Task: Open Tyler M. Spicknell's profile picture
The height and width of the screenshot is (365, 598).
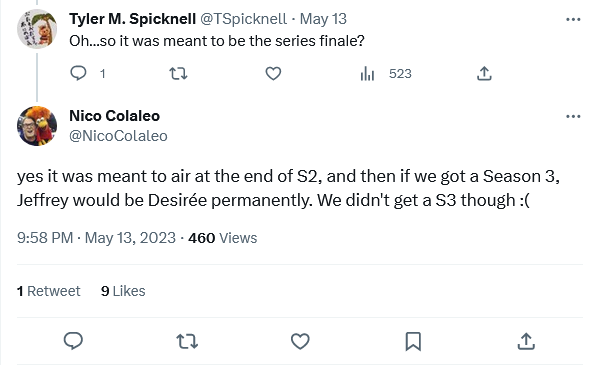Action: [37, 29]
